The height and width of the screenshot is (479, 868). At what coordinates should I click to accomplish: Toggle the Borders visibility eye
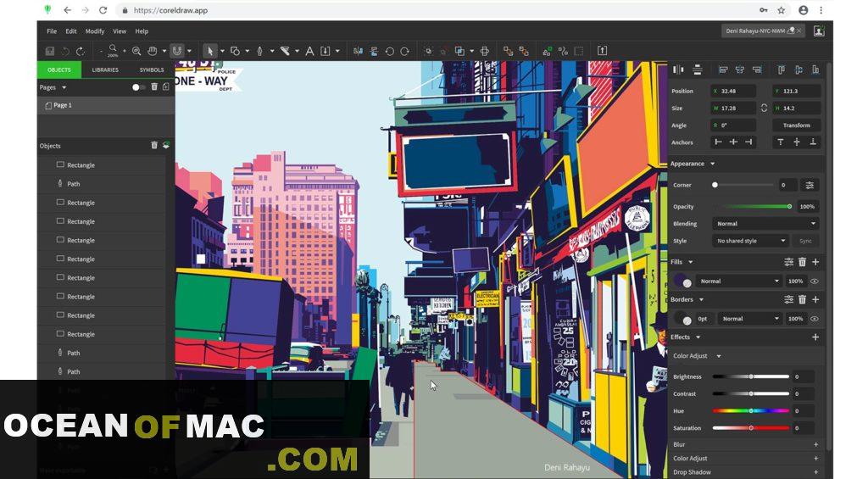click(x=815, y=319)
